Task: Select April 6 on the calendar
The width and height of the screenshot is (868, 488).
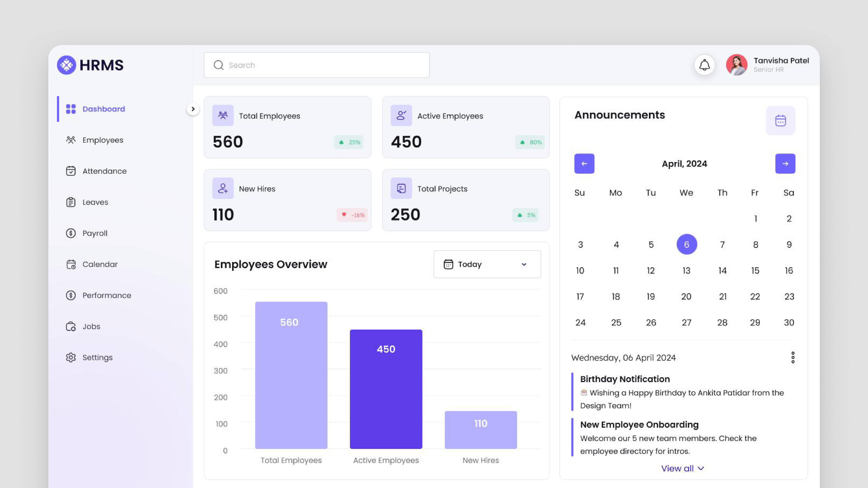Action: [x=686, y=244]
